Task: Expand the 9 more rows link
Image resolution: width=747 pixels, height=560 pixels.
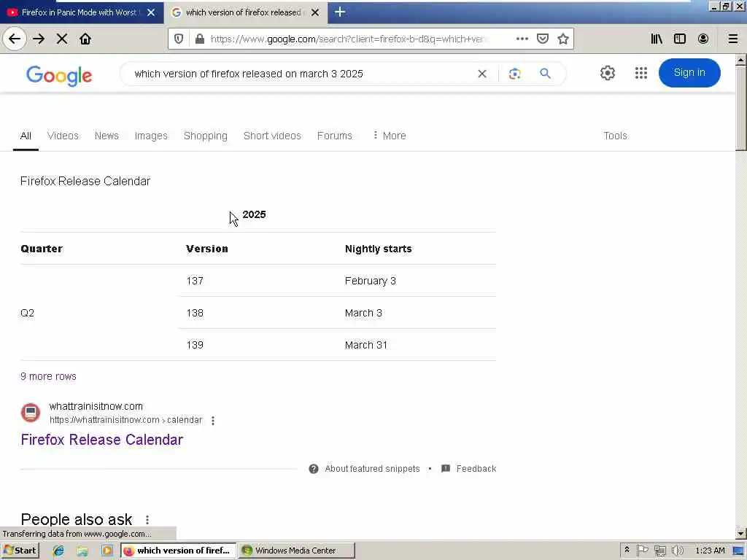Action: tap(48, 376)
